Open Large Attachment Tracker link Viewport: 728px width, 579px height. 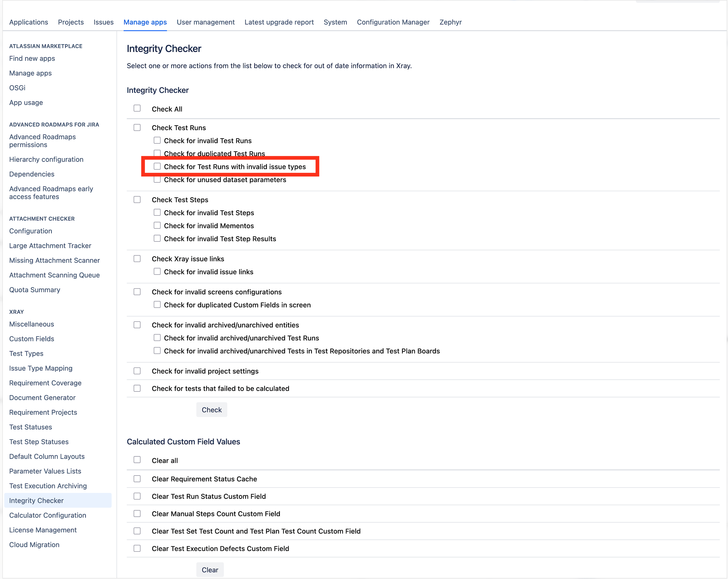(x=50, y=246)
